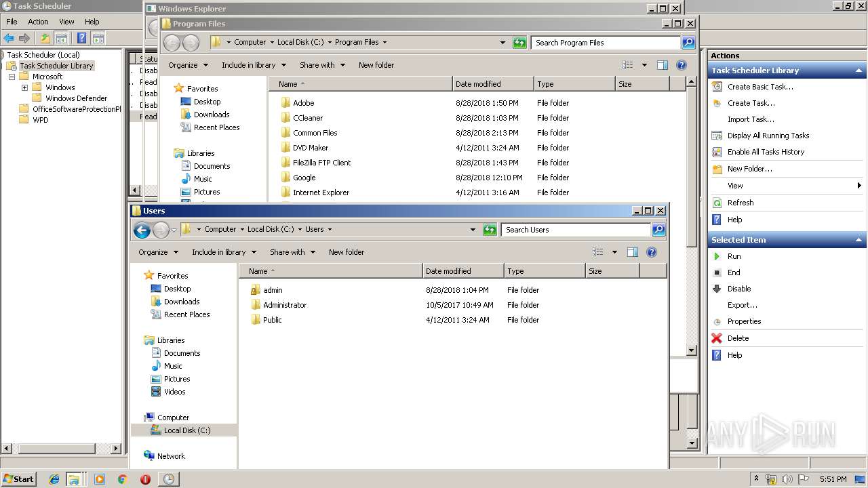Image resolution: width=868 pixels, height=488 pixels.
Task: Click the Run icon in Selected Item
Action: coord(717,256)
